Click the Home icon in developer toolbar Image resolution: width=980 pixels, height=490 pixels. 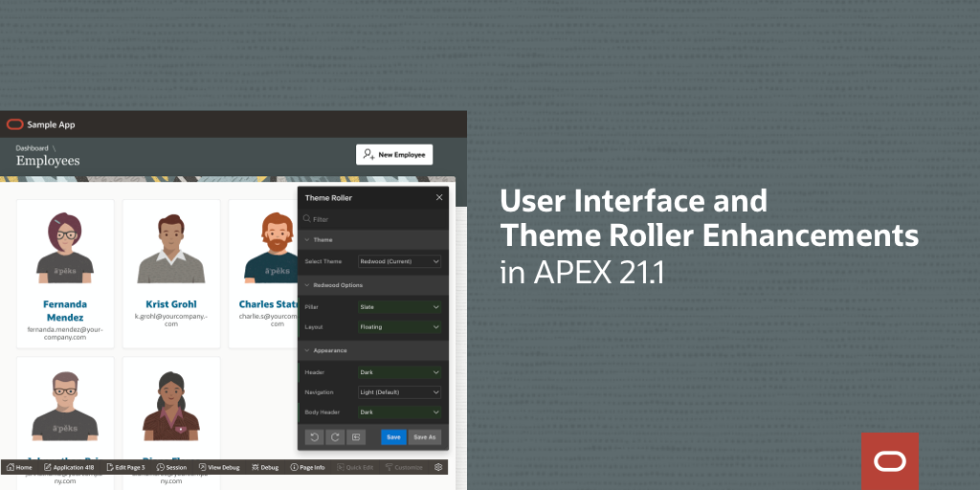pos(19,467)
